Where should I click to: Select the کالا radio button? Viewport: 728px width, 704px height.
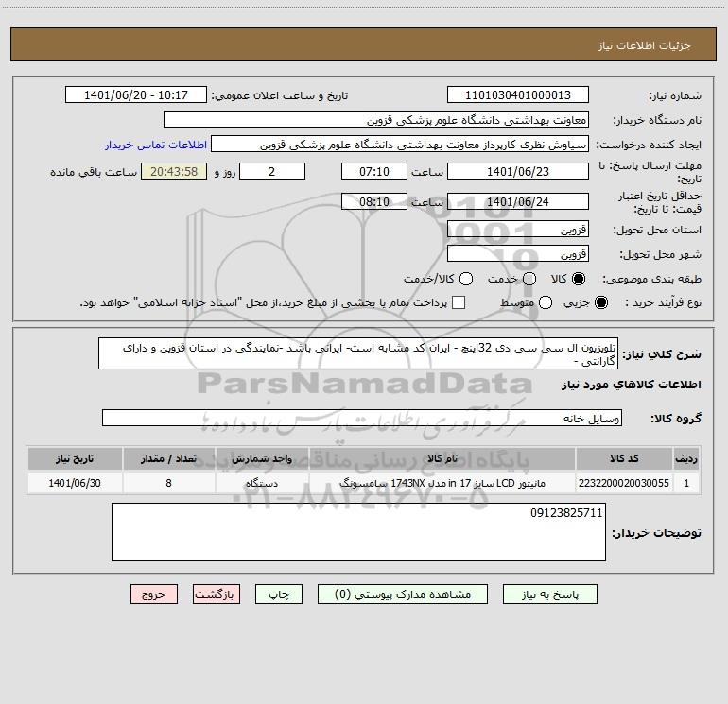tap(579, 279)
